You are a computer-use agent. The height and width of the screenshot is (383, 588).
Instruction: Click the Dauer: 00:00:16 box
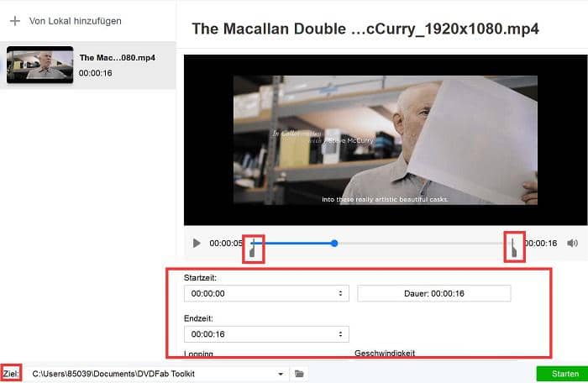(434, 293)
